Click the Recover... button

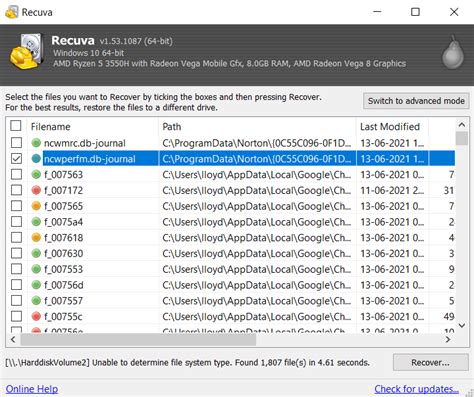(x=431, y=362)
